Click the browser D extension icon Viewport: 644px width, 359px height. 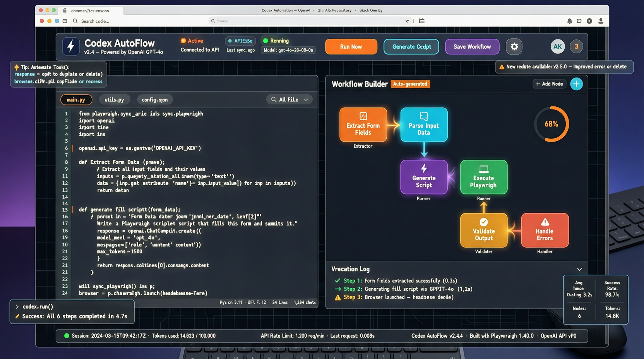(579, 21)
